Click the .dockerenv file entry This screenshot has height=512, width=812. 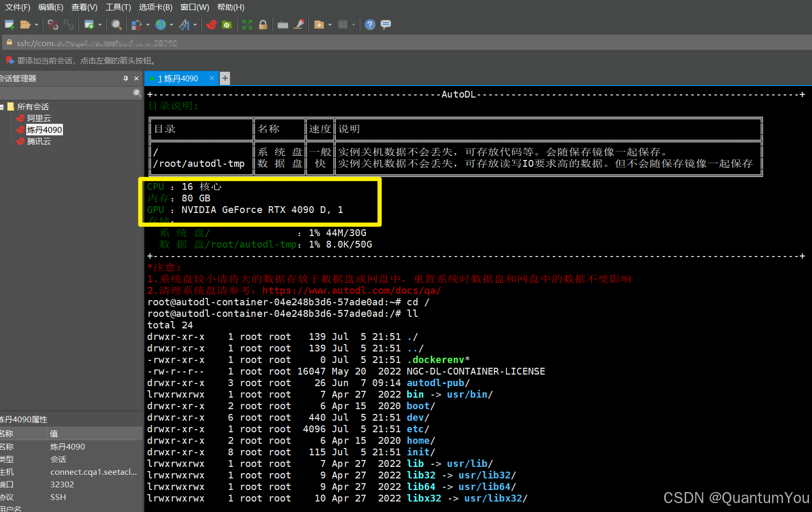point(438,360)
